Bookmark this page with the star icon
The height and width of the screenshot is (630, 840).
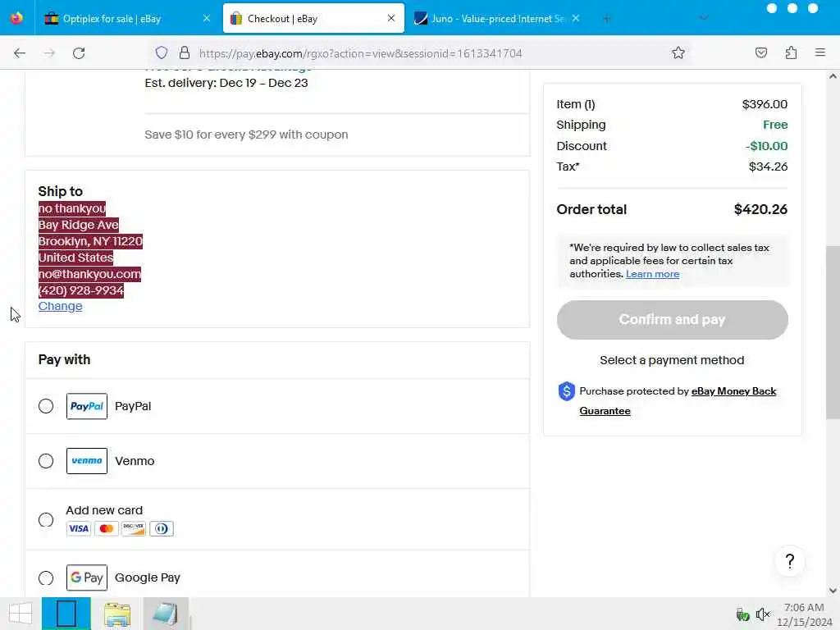(678, 52)
